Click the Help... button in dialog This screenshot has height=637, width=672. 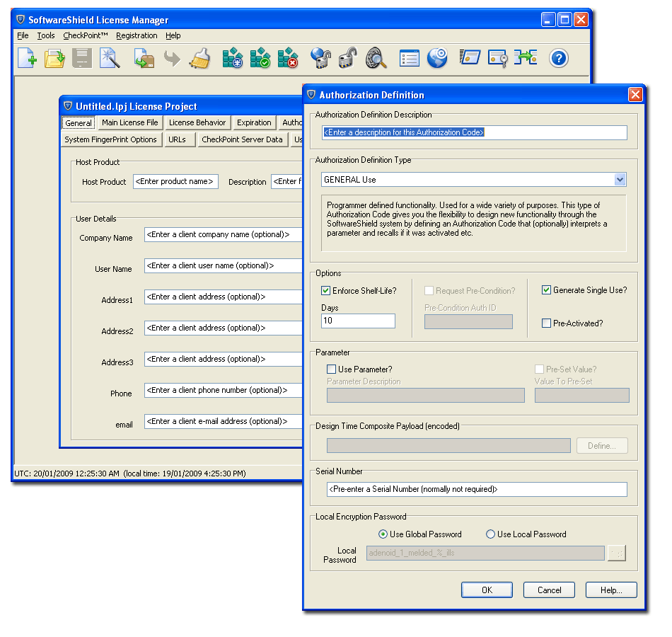(x=611, y=590)
